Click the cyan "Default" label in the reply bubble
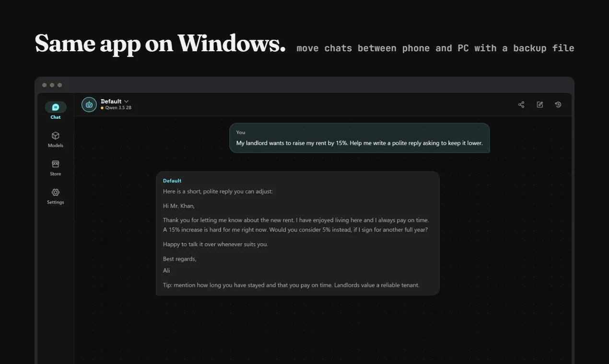 tap(172, 181)
